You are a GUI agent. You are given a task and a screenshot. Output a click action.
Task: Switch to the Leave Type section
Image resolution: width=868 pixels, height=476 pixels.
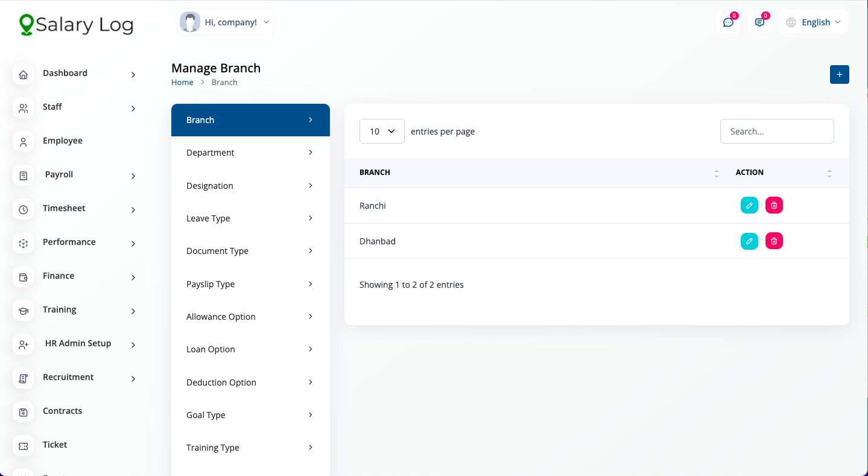(250, 218)
